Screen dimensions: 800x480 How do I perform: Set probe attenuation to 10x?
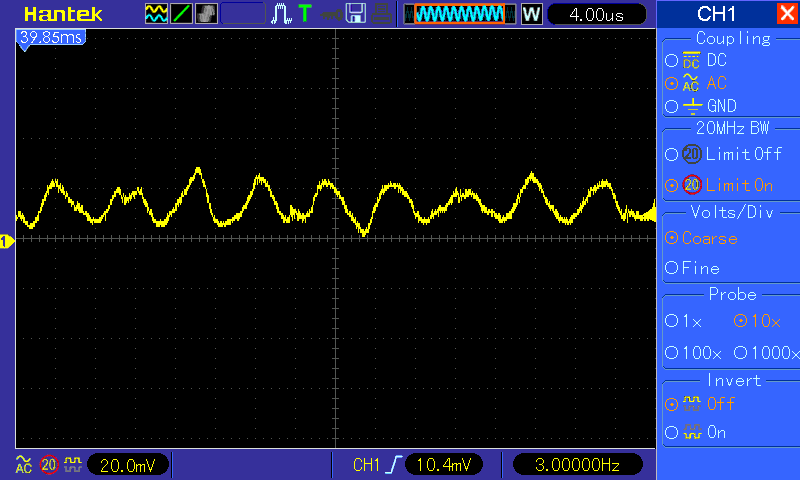740,320
